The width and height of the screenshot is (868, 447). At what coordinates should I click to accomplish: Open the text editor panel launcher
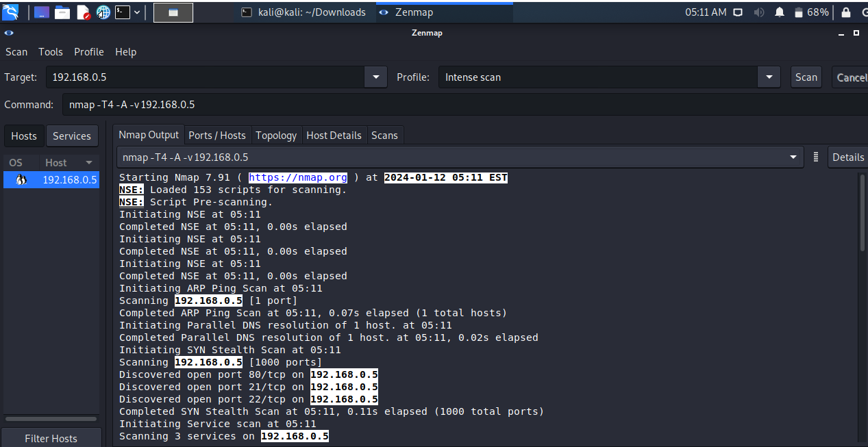coord(83,12)
